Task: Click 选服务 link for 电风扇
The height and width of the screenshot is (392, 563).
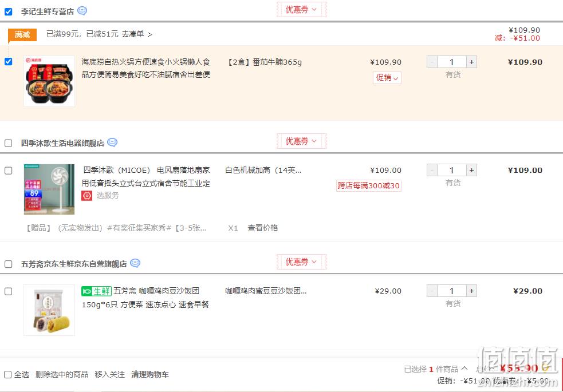Action: [107, 196]
